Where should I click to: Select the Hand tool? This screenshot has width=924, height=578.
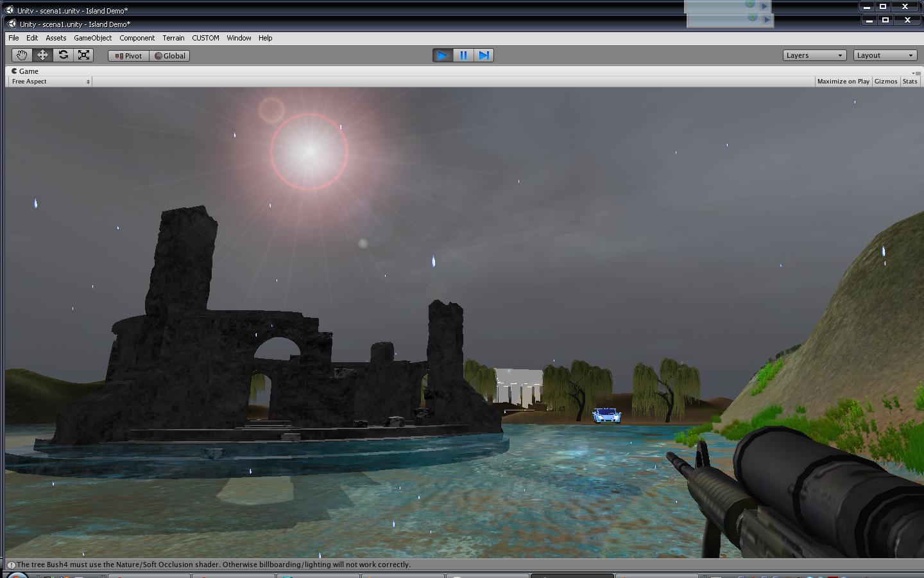pyautogui.click(x=22, y=55)
